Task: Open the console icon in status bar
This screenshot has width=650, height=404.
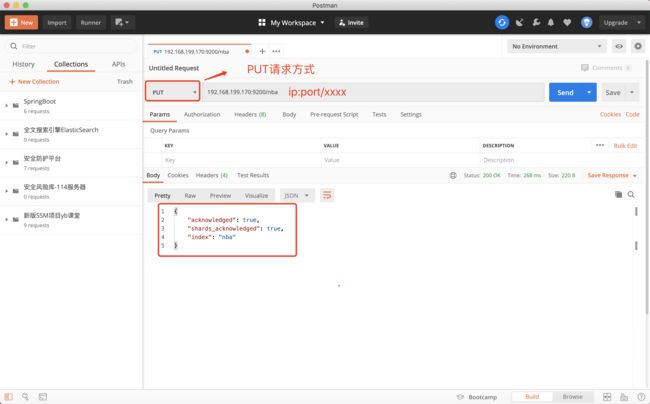Action: tap(43, 397)
